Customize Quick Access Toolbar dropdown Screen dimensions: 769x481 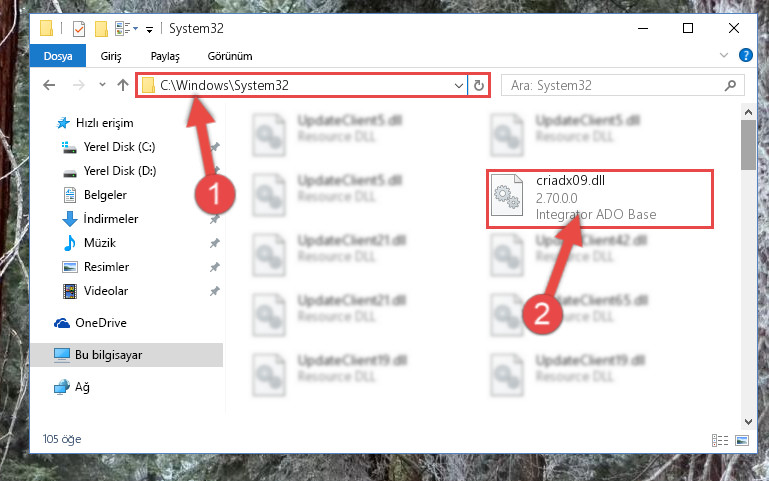[x=149, y=30]
